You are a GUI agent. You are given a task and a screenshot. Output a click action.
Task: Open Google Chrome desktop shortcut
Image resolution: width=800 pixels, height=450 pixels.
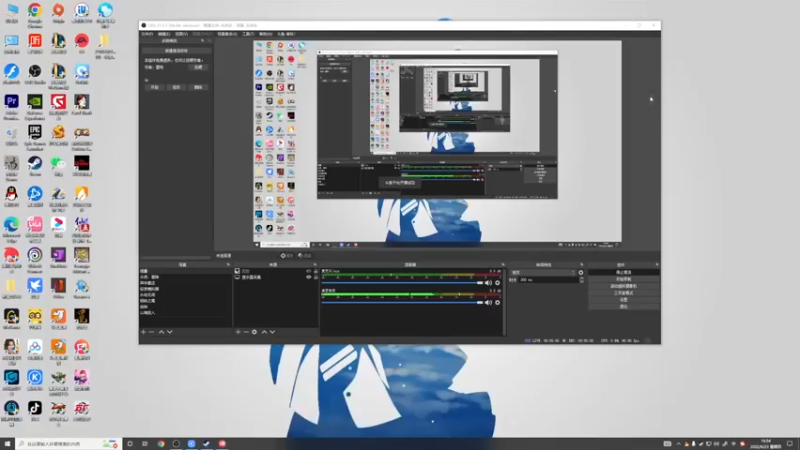pos(35,14)
